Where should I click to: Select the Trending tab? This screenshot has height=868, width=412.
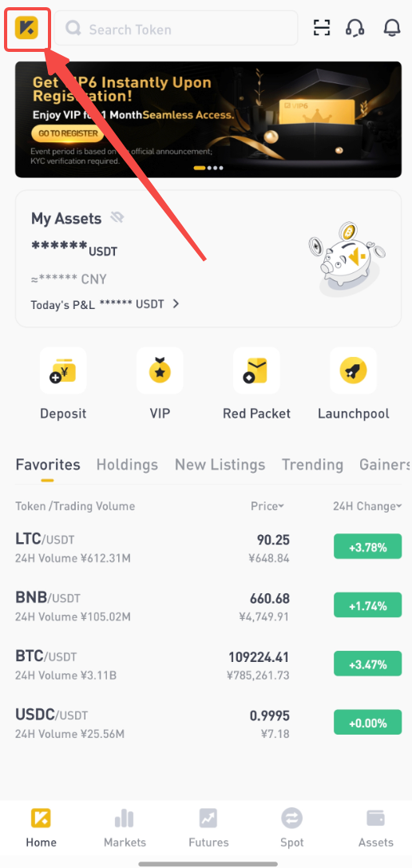click(x=312, y=465)
